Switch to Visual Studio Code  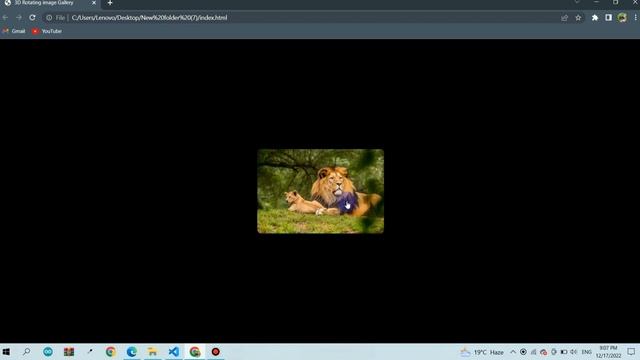(173, 351)
